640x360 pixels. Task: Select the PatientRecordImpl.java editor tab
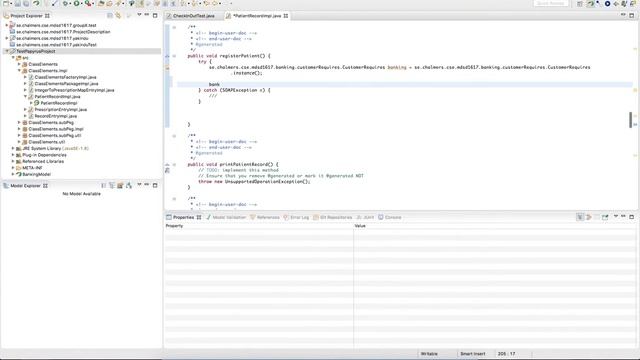click(256, 16)
